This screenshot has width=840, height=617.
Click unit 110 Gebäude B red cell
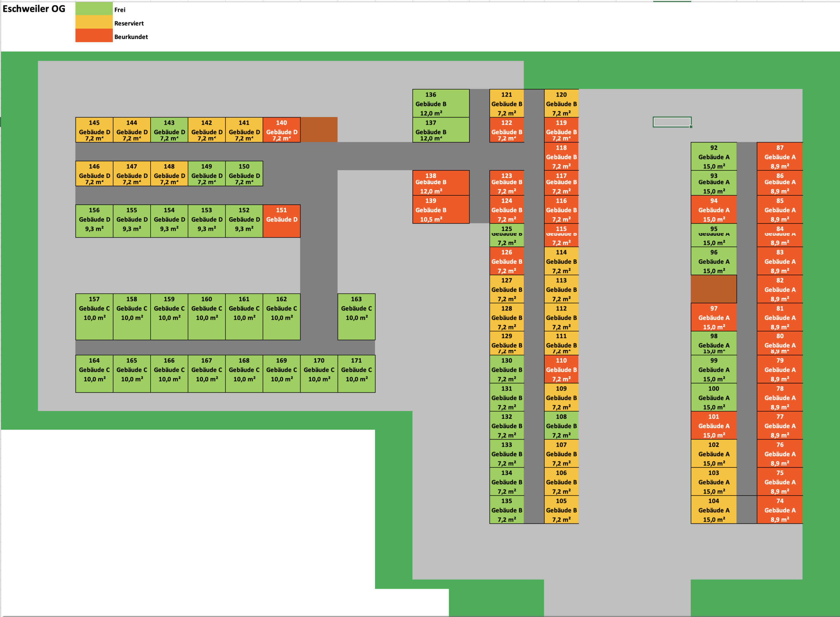click(561, 369)
